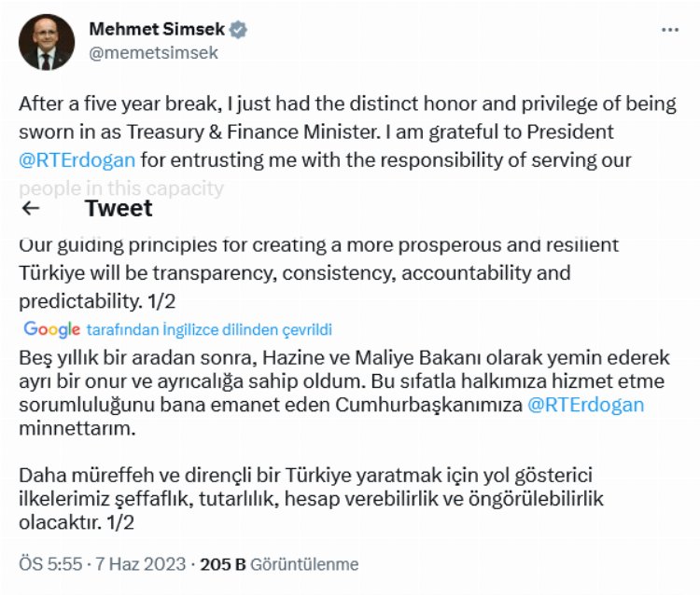Open @RTErdogan mention in the Turkish translation
Viewport: 700px width, 595px height.
[585, 406]
